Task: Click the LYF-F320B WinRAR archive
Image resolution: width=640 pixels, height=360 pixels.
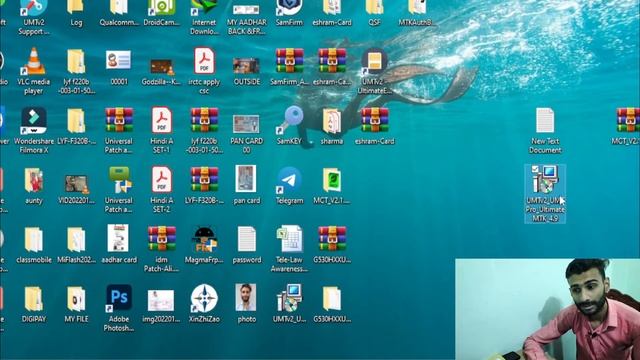Action: click(204, 180)
